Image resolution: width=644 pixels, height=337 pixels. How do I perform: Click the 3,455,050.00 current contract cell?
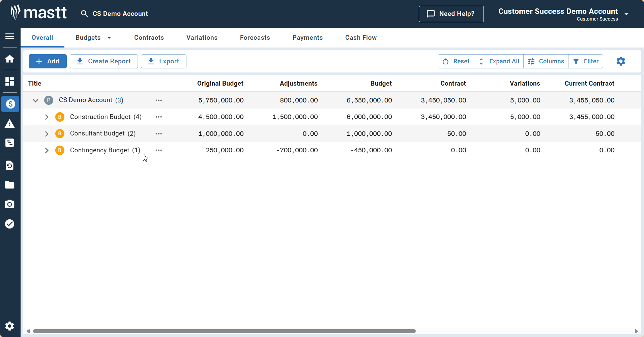tap(592, 100)
